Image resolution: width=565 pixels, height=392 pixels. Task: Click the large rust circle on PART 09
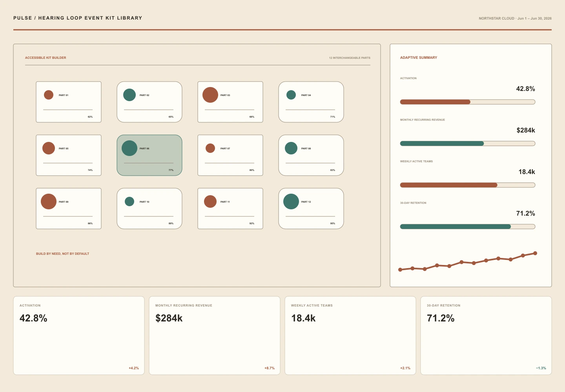tap(49, 201)
